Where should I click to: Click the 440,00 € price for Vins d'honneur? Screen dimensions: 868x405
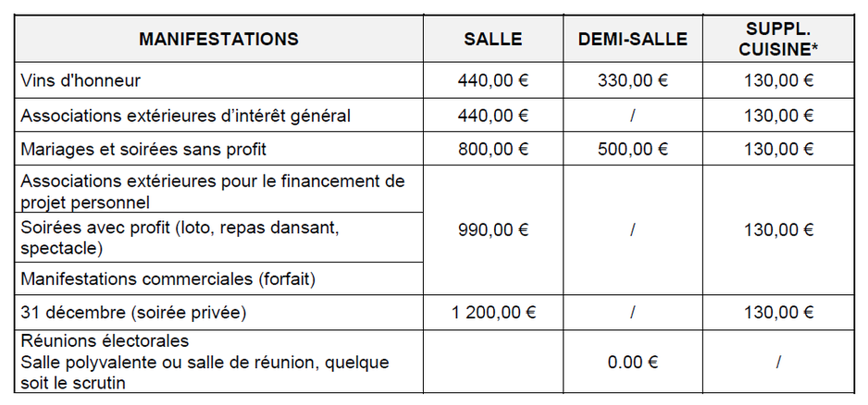pos(493,80)
